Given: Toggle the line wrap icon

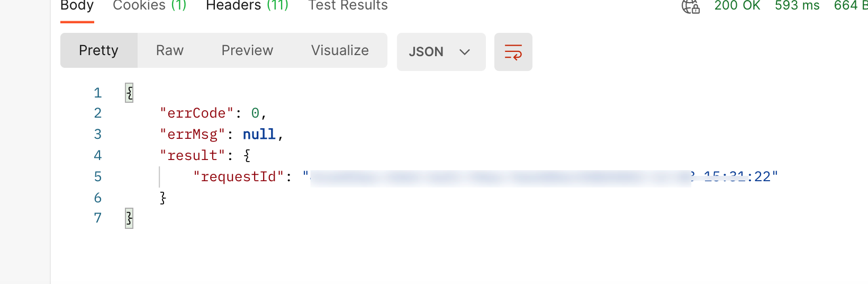Looking at the screenshot, I should (513, 52).
